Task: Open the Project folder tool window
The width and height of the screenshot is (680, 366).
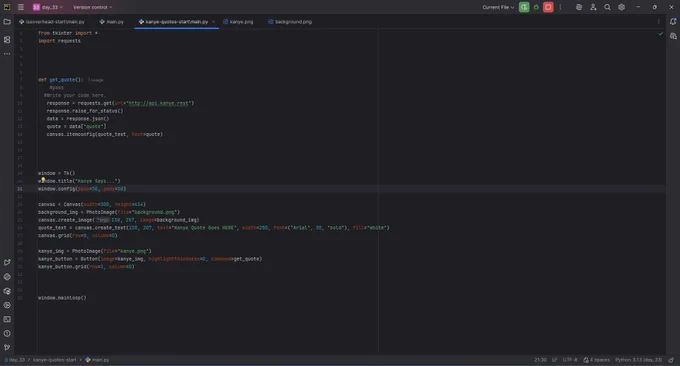Action: 7,22
